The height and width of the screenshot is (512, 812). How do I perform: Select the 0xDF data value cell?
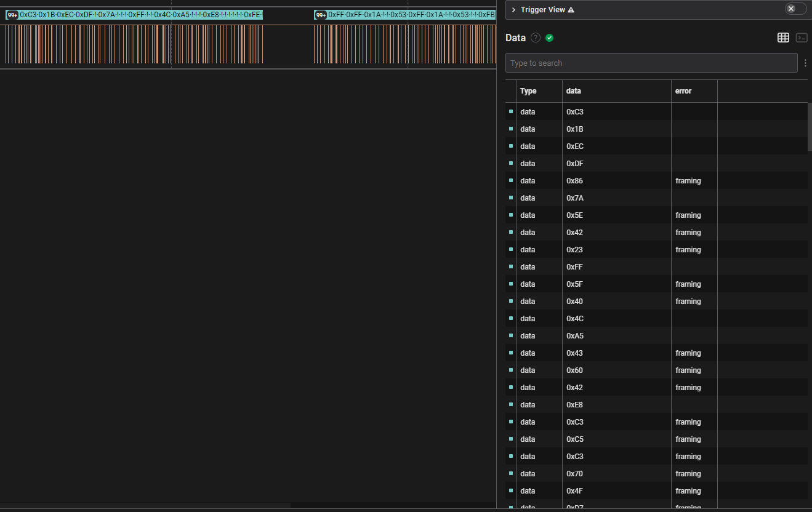(617, 163)
